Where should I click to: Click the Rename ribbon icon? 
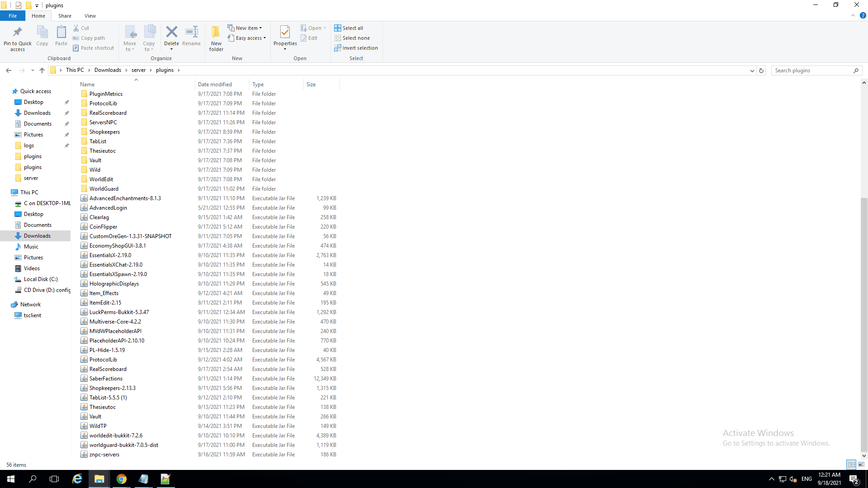(x=191, y=33)
